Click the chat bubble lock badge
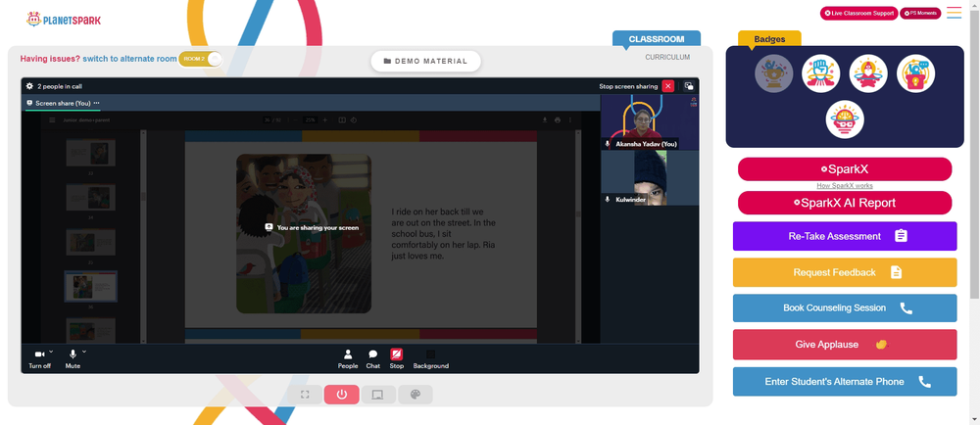Viewport: 980px width, 425px height. 915,73
